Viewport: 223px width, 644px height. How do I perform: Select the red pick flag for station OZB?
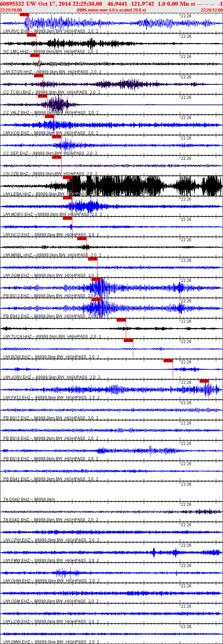(x=57, y=157)
